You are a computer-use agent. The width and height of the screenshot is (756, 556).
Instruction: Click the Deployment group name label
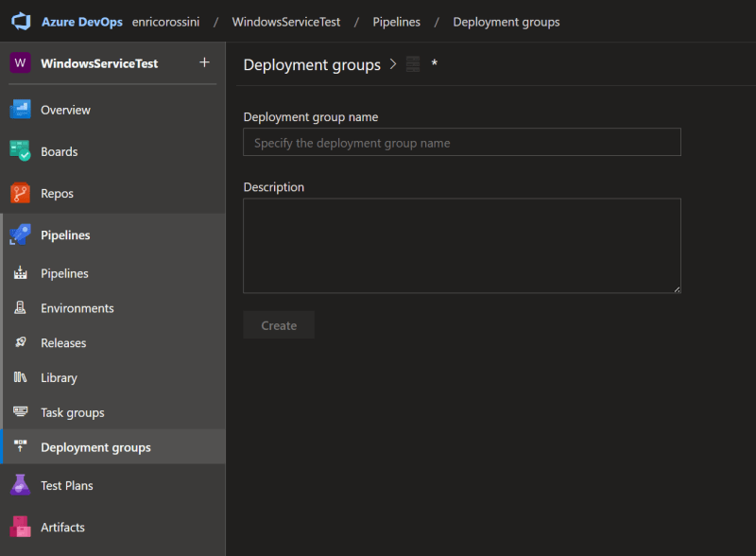pyautogui.click(x=311, y=117)
